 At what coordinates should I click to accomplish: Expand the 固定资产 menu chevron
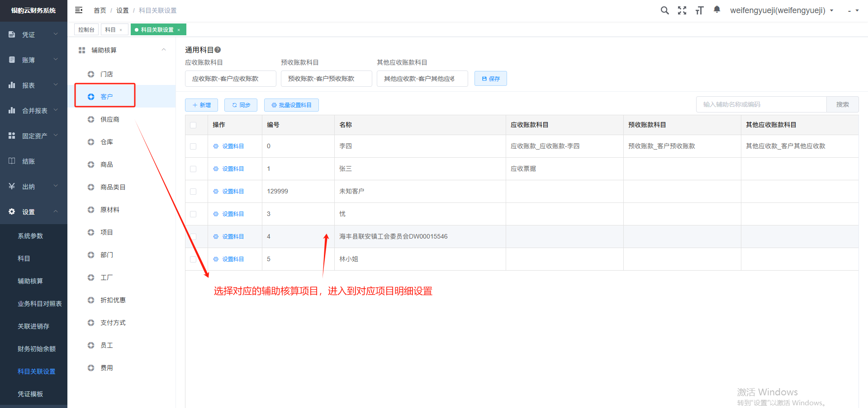56,135
